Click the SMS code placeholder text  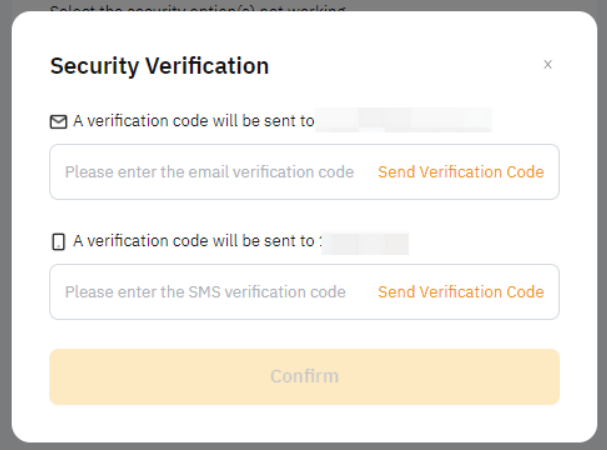[x=206, y=292]
